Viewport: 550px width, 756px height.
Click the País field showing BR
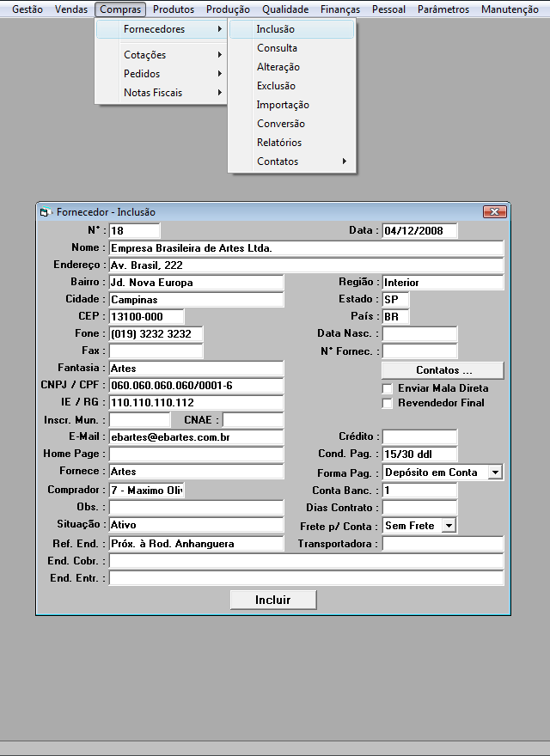click(x=395, y=317)
